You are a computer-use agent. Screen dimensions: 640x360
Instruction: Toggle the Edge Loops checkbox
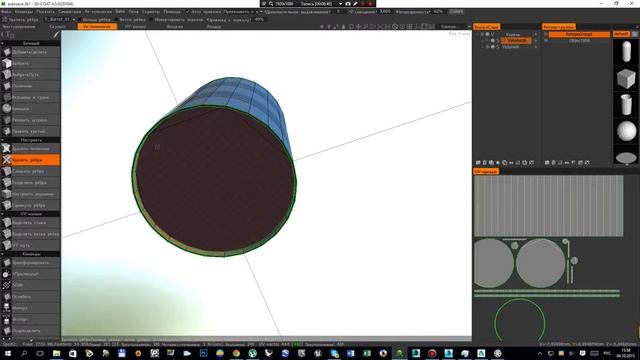pos(116,19)
